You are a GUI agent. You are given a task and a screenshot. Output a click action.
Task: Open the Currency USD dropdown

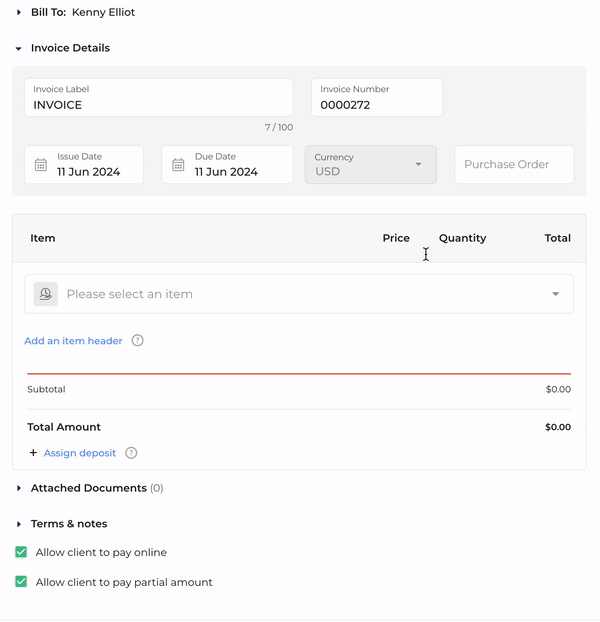tap(370, 165)
